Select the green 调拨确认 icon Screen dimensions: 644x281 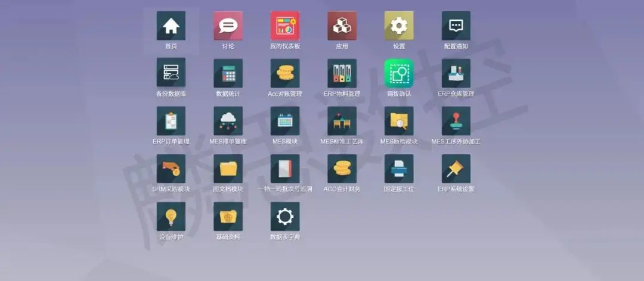(x=399, y=73)
